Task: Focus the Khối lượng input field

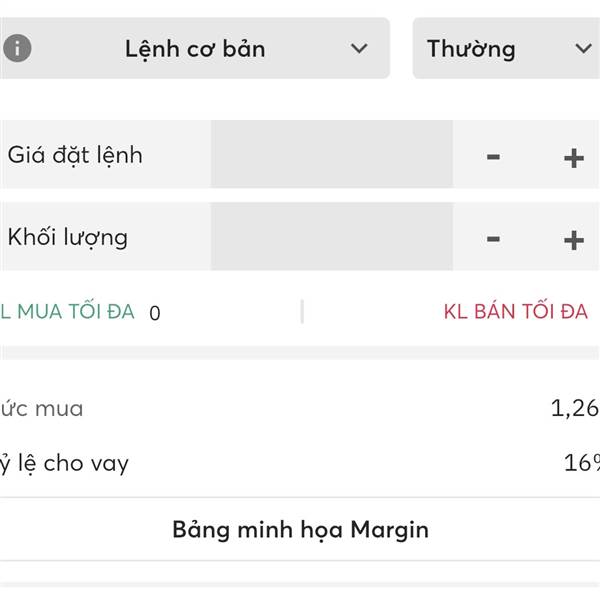Action: pos(331,237)
